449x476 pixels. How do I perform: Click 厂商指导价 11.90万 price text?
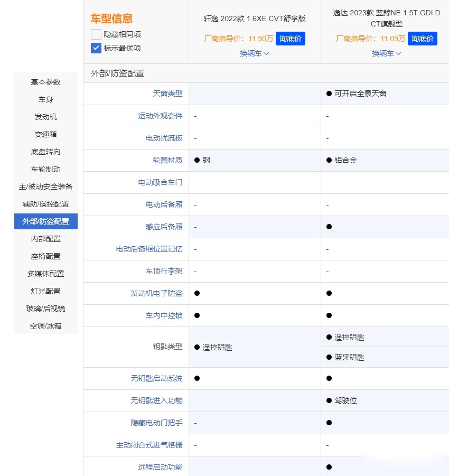tap(238, 39)
